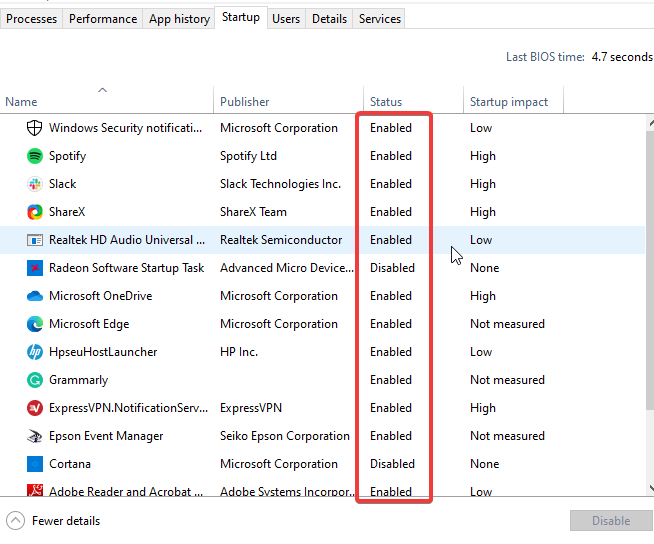Collapse view with Fewer details chevron
The image size is (654, 544).
pyautogui.click(x=15, y=521)
